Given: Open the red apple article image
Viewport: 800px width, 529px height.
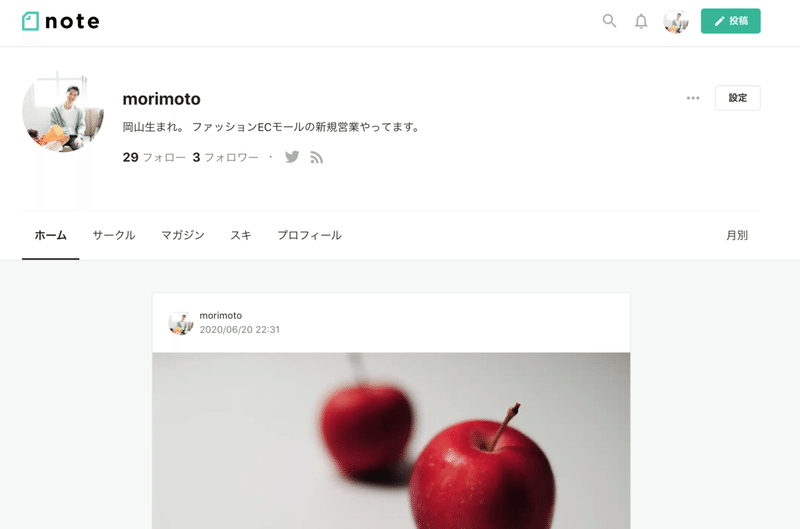Looking at the screenshot, I should (x=391, y=441).
